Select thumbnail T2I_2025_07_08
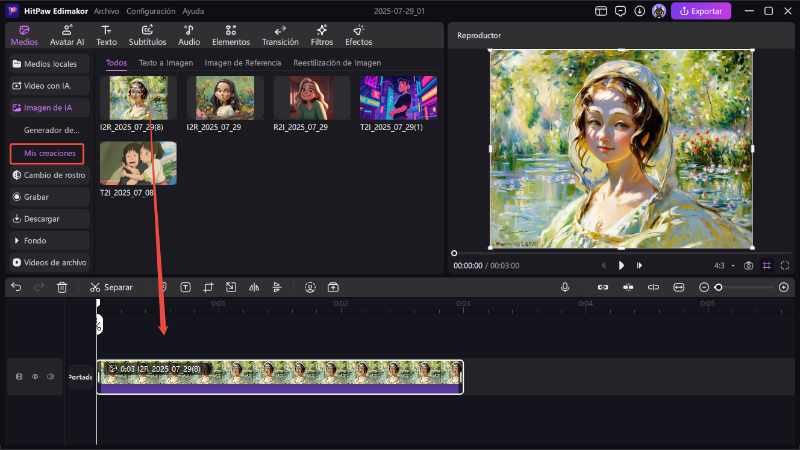800x450 pixels. (138, 163)
